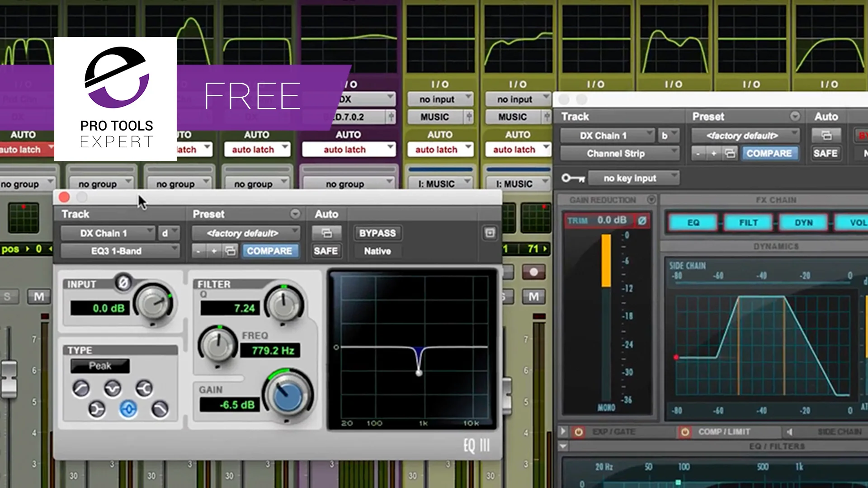Click the minus preset button on Channel Strip
The width and height of the screenshot is (868, 488).
pyautogui.click(x=698, y=153)
